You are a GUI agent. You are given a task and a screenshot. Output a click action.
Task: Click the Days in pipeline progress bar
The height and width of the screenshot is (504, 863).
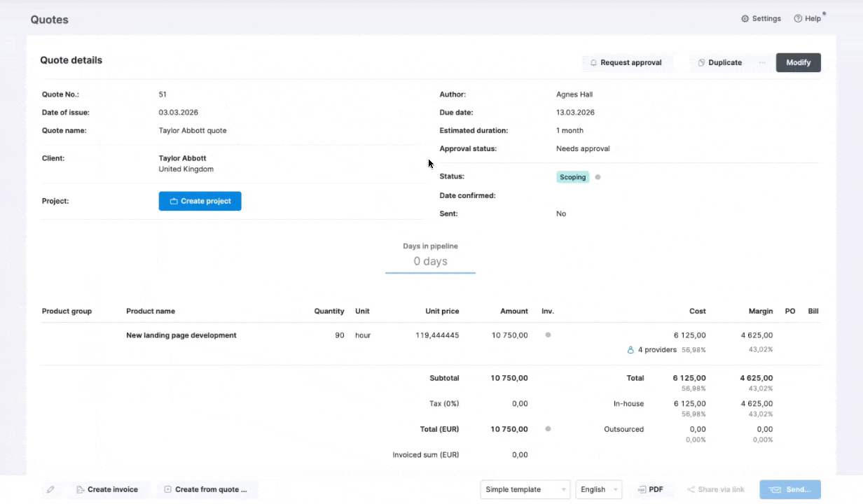coord(430,272)
